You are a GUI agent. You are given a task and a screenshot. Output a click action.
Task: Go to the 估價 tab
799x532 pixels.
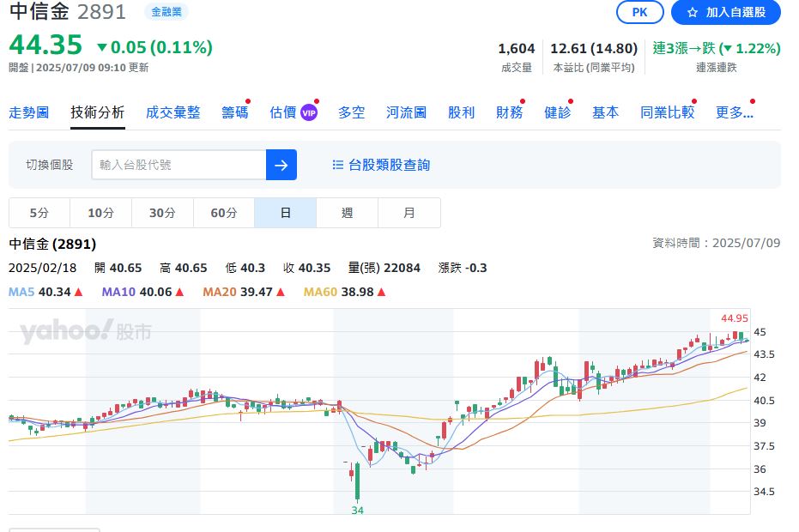click(x=283, y=112)
